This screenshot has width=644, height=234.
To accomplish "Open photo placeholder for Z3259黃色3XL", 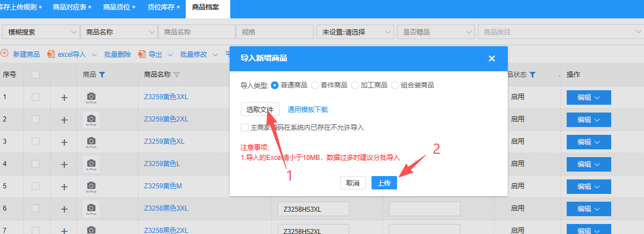I will pyautogui.click(x=91, y=97).
